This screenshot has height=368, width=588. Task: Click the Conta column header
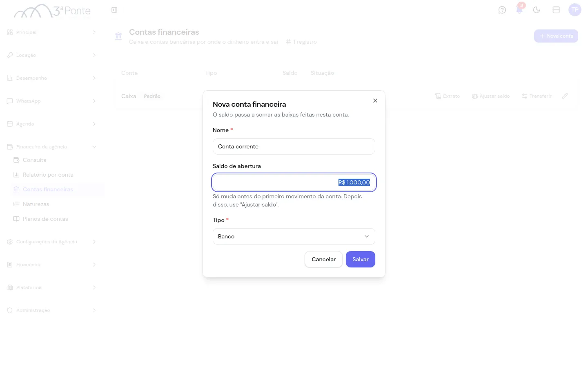tap(129, 73)
